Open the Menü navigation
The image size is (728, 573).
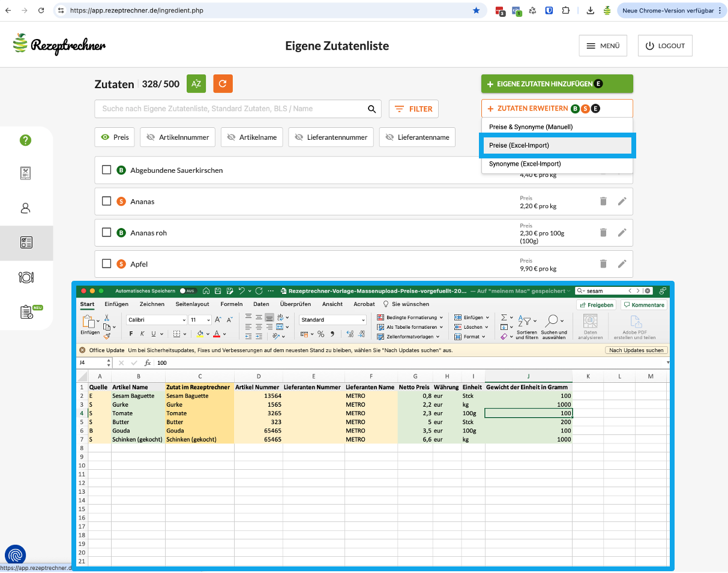pos(603,46)
